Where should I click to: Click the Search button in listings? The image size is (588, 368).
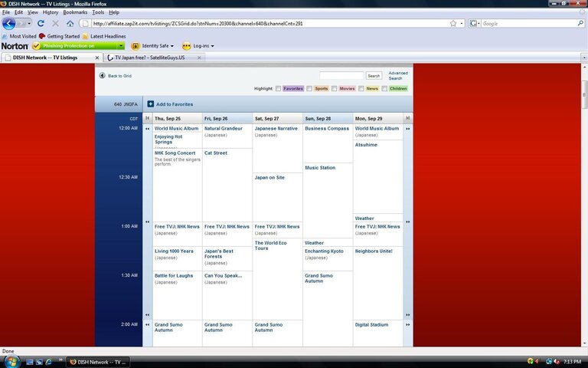pyautogui.click(x=374, y=76)
